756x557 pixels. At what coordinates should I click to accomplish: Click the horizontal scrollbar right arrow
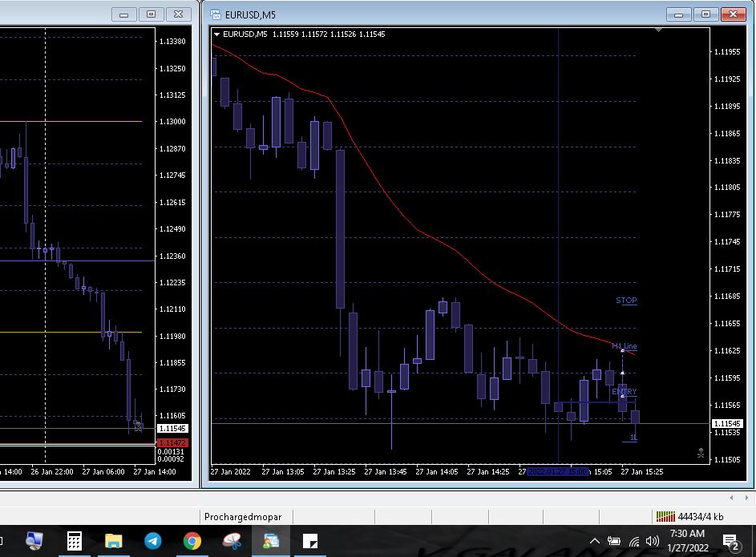point(746,498)
